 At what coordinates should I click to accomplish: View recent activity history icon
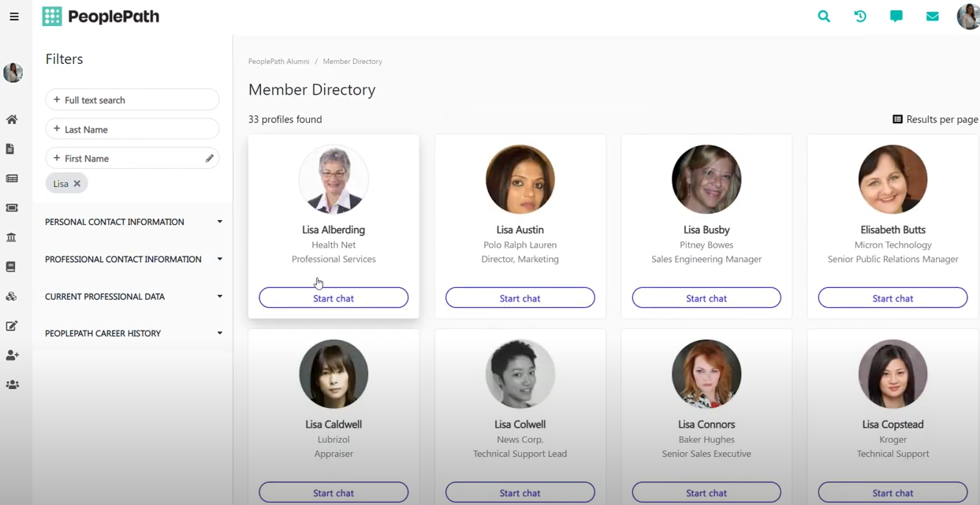tap(860, 16)
